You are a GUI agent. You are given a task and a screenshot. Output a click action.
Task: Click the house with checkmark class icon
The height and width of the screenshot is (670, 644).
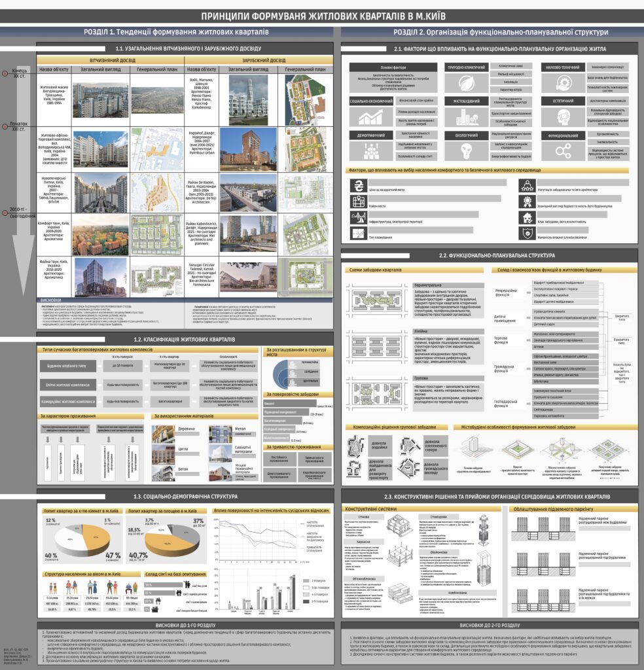pos(527,217)
